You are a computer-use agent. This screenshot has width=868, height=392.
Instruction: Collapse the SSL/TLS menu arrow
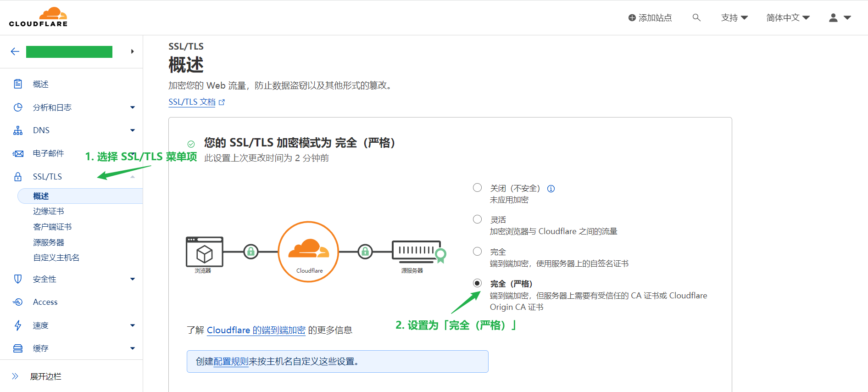point(133,177)
